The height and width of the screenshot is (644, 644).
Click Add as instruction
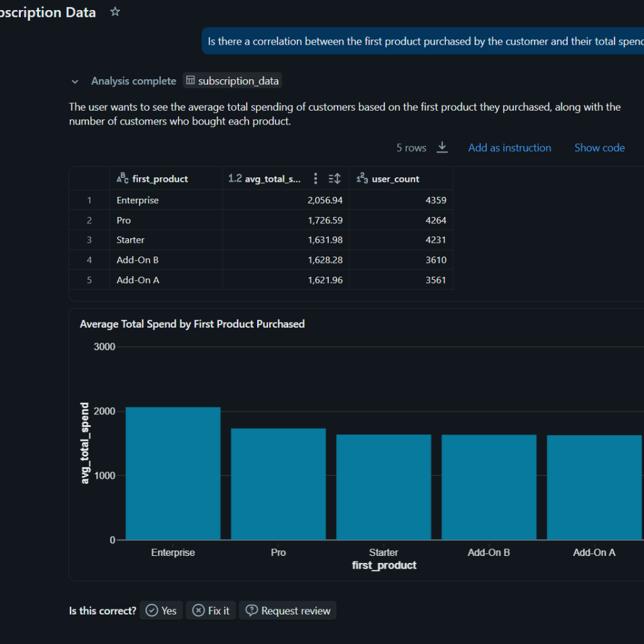pyautogui.click(x=509, y=148)
